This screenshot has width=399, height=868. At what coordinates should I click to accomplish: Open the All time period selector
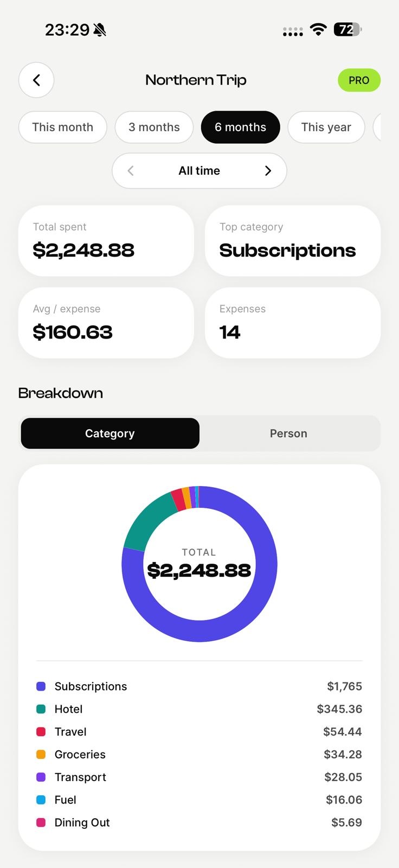click(200, 171)
